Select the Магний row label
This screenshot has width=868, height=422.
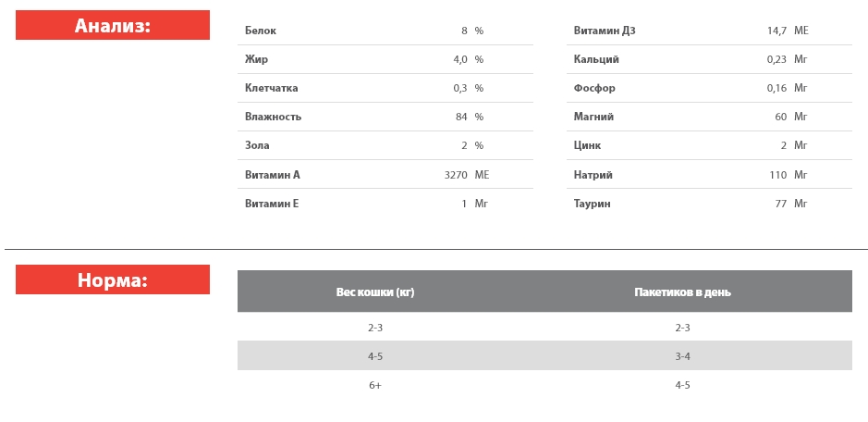coord(593,117)
